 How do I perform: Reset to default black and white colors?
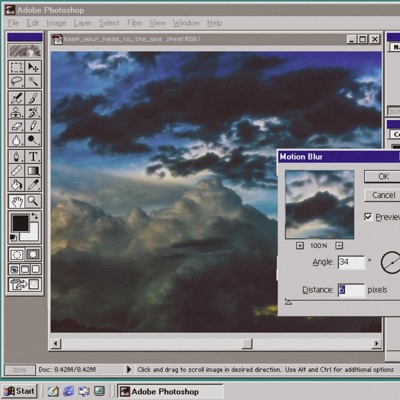14,238
